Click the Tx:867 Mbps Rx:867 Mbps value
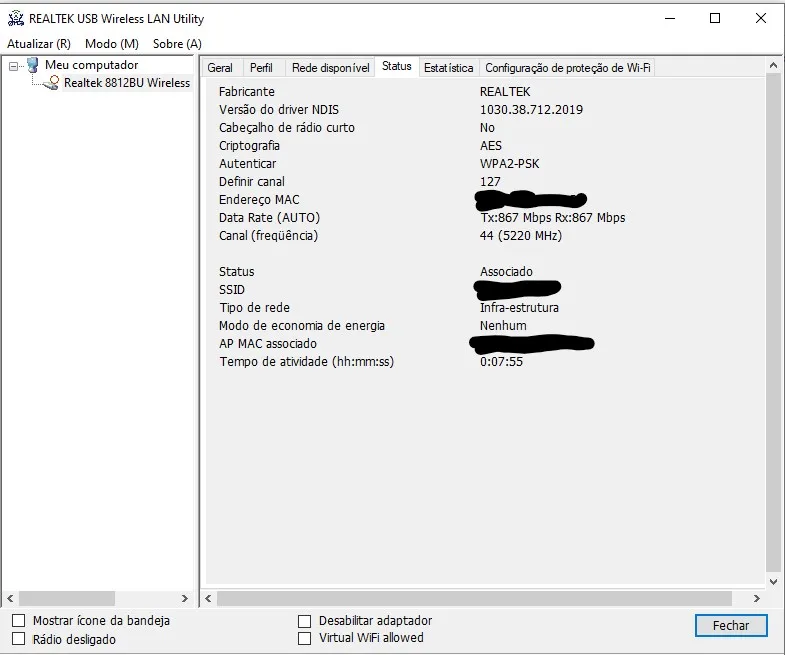 click(x=553, y=218)
